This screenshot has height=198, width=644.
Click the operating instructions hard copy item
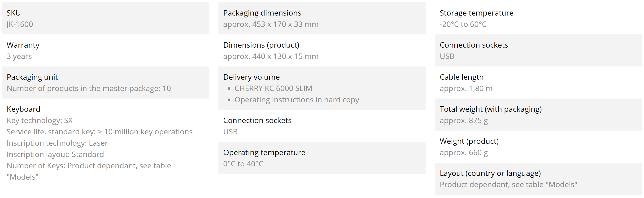296,100
